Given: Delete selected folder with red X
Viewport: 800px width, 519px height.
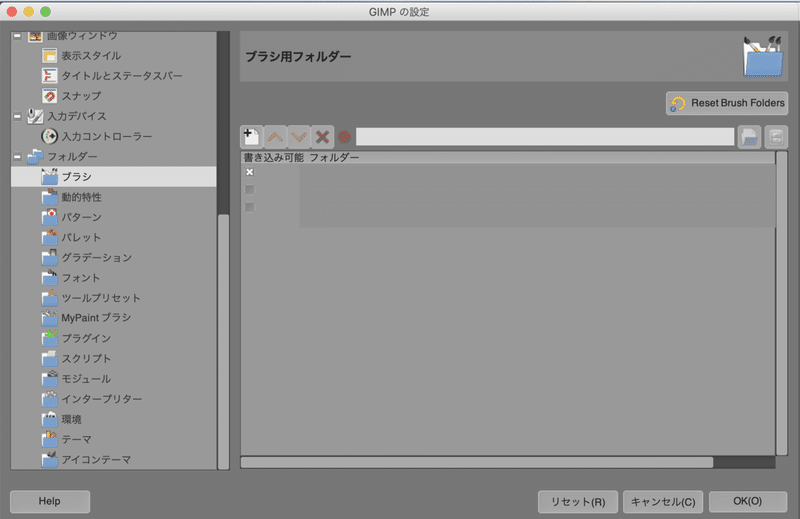Looking at the screenshot, I should tap(322, 137).
